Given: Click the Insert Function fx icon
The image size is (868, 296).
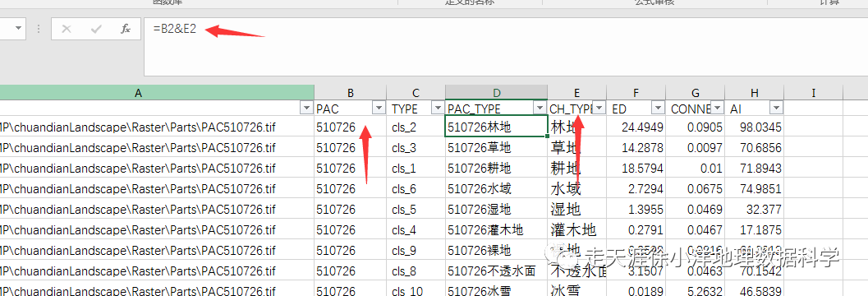Looking at the screenshot, I should point(126,29).
